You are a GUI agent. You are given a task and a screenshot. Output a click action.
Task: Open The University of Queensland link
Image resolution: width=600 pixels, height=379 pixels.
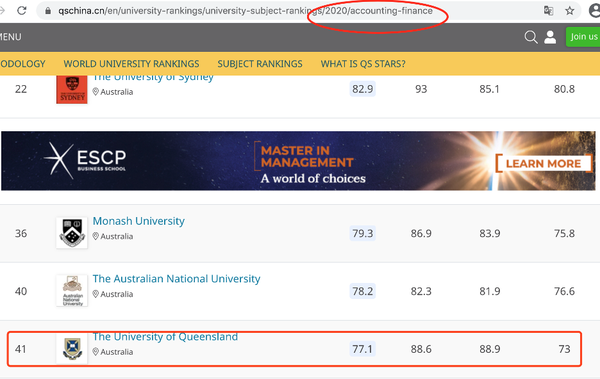[165, 337]
